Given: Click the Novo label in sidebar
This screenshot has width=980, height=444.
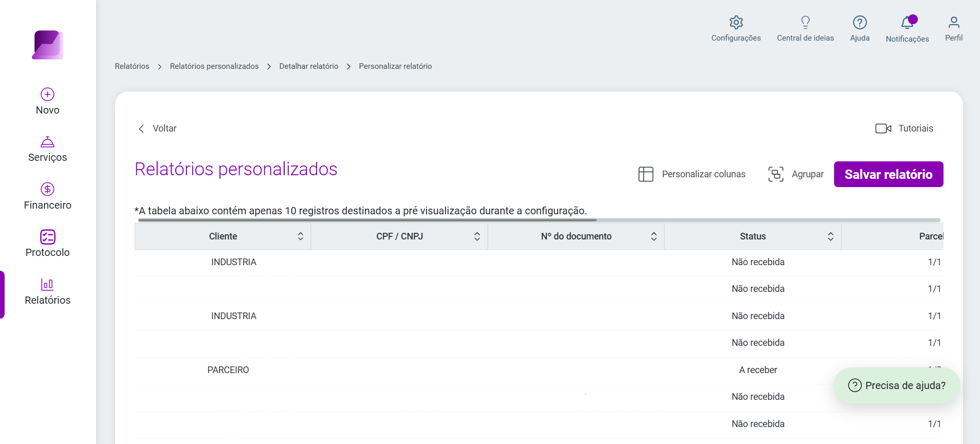Looking at the screenshot, I should coord(48,110).
